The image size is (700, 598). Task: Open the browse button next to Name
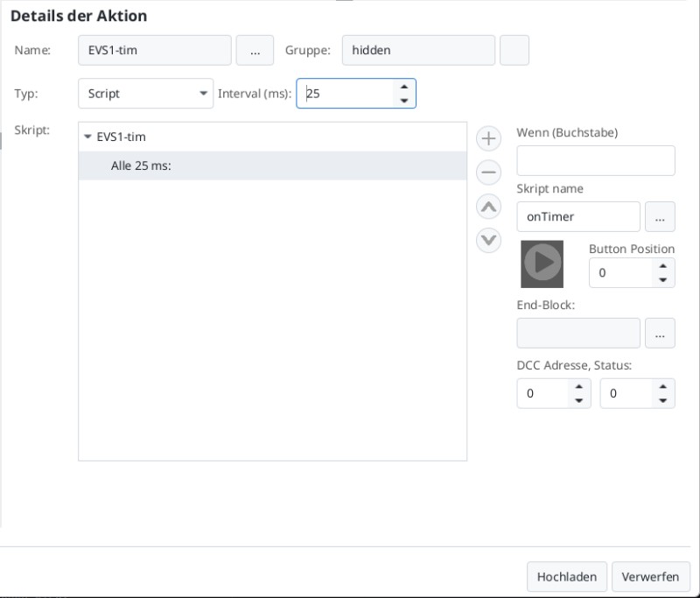click(255, 51)
